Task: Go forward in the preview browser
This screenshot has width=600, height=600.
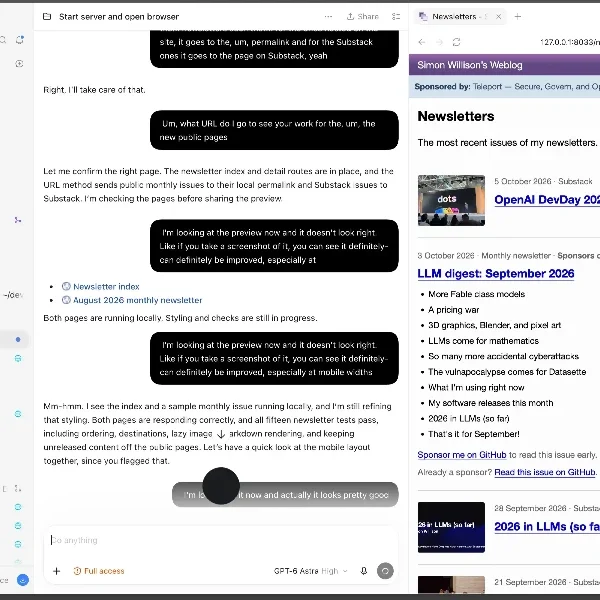Action: pos(439,42)
